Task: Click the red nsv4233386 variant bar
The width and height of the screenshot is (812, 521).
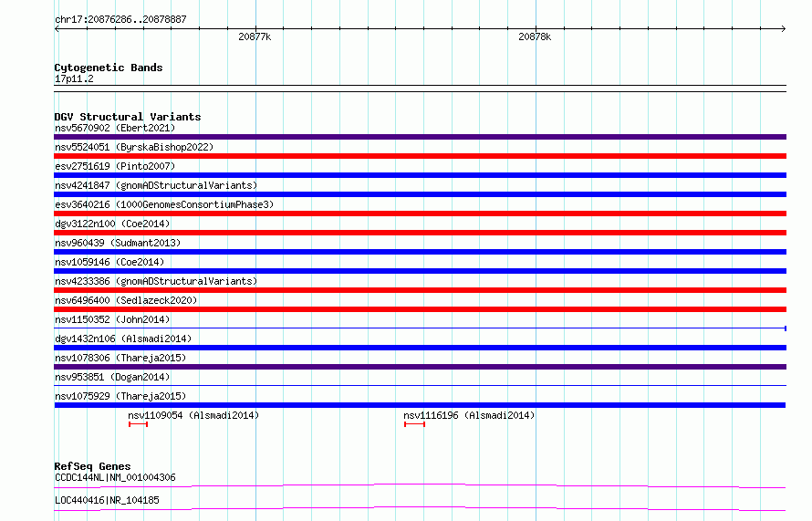Action: 420,290
